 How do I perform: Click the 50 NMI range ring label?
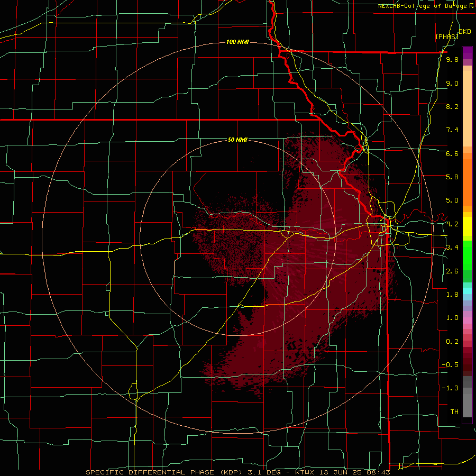click(x=237, y=140)
